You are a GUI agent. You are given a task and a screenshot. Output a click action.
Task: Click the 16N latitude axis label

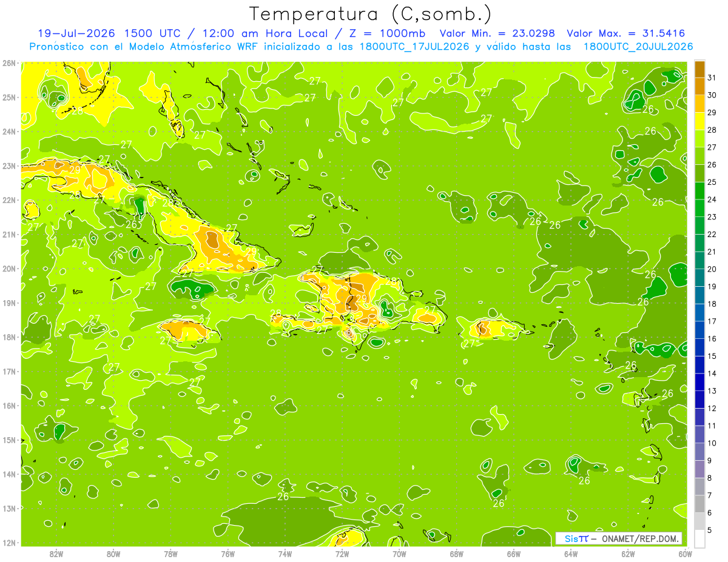click(x=8, y=406)
